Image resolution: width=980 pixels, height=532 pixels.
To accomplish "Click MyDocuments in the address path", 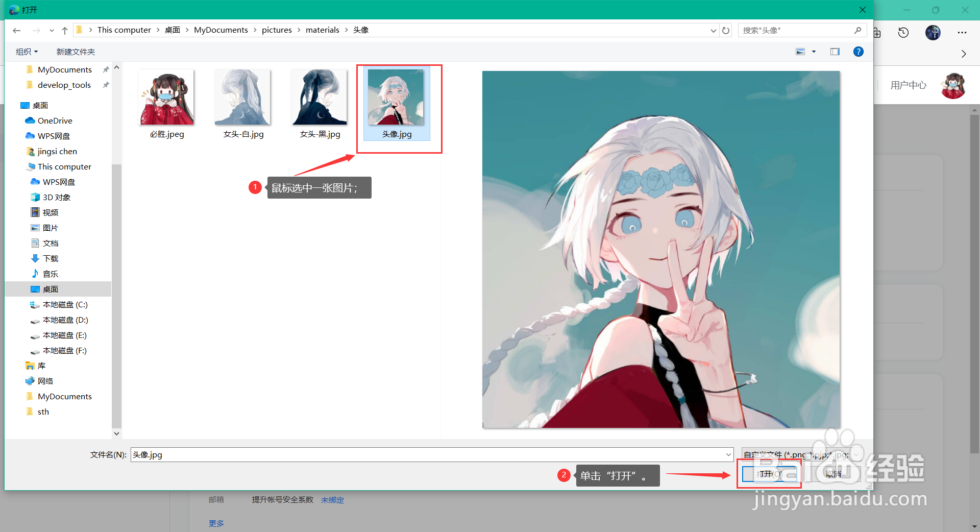I will 220,30.
